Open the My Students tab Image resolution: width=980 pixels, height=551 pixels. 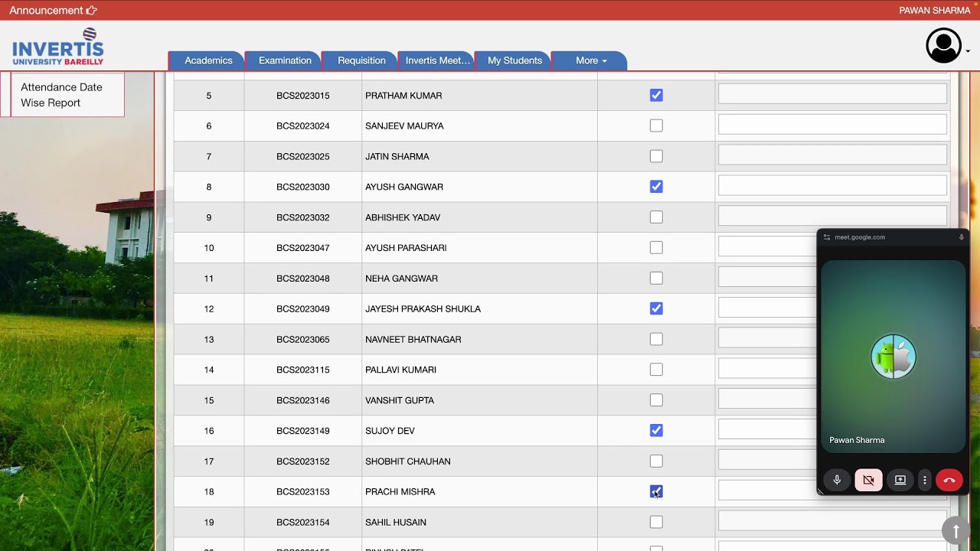point(514,60)
